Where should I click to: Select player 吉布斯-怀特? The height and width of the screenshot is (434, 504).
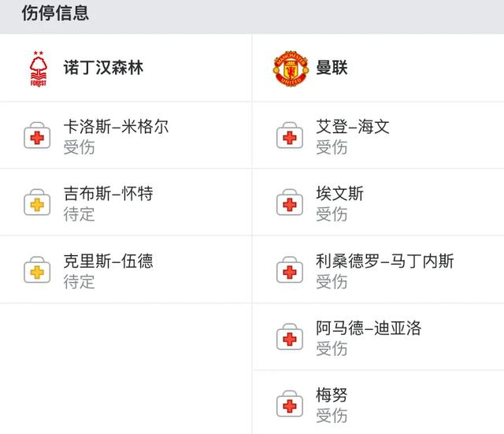(x=108, y=194)
